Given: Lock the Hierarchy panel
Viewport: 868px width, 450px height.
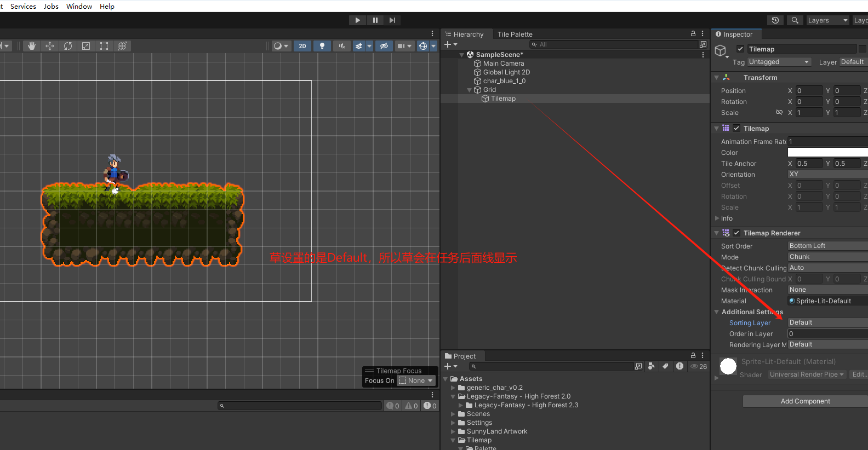Looking at the screenshot, I should (693, 33).
